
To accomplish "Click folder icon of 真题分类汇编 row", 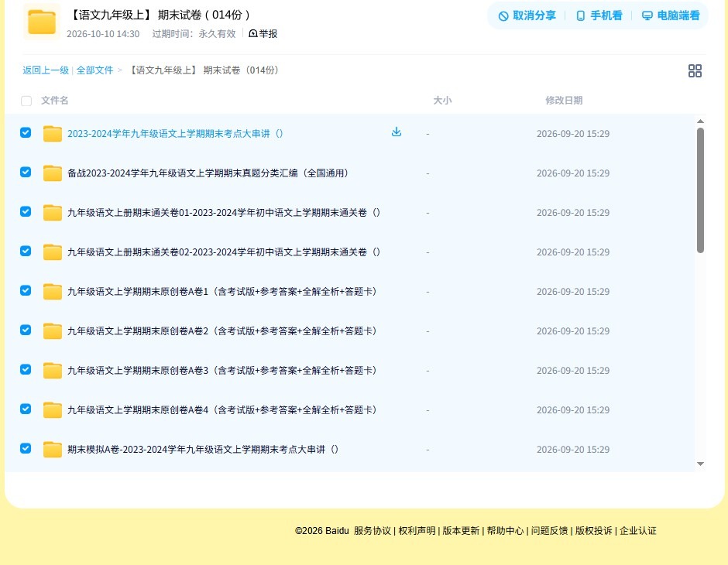I will (53, 173).
